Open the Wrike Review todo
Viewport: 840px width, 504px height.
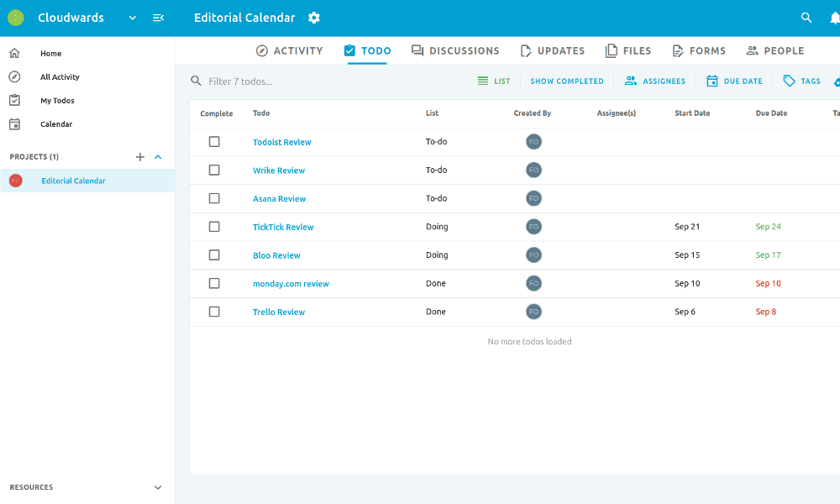point(279,171)
